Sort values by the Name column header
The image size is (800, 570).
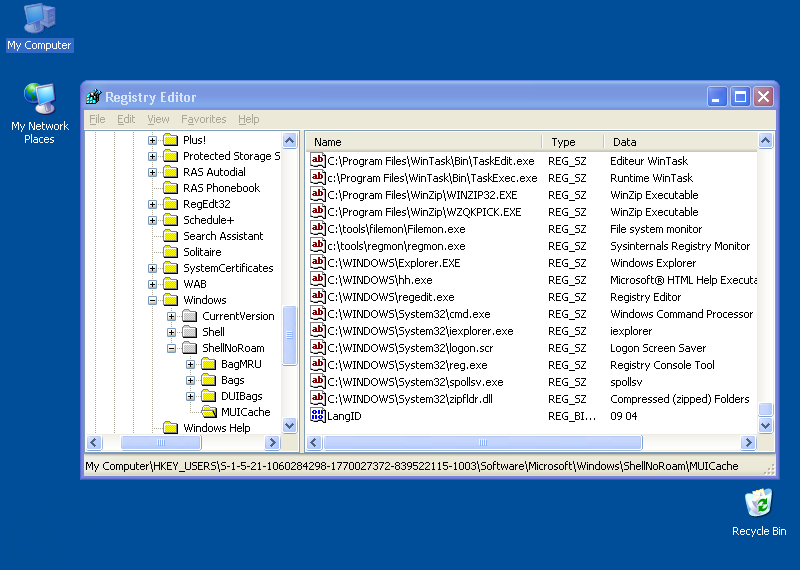pyautogui.click(x=423, y=142)
